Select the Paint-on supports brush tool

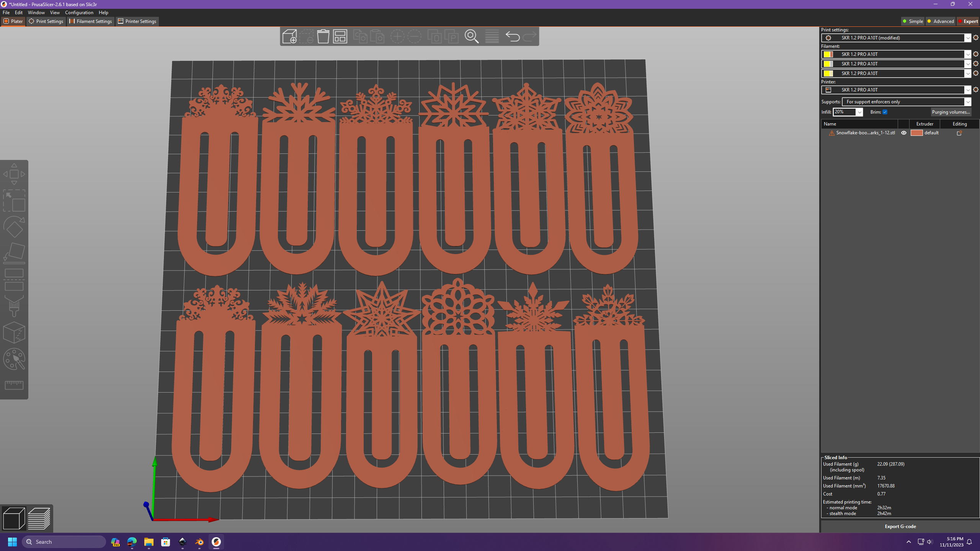coord(14,306)
